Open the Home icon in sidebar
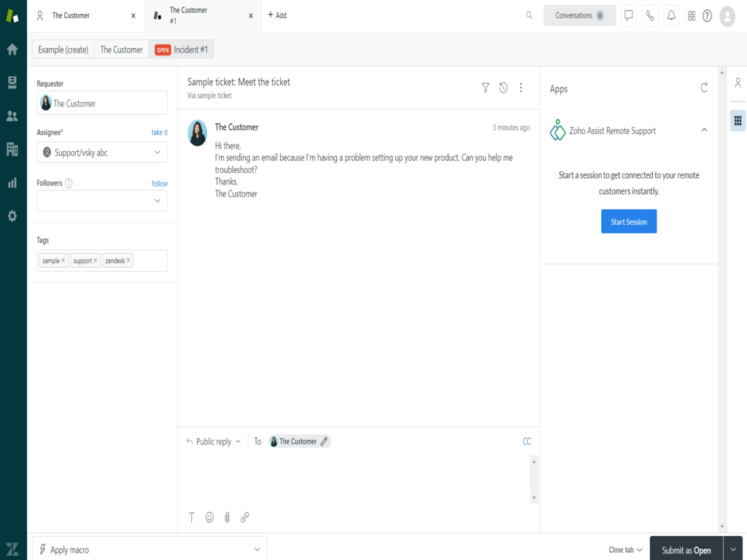 [12, 50]
